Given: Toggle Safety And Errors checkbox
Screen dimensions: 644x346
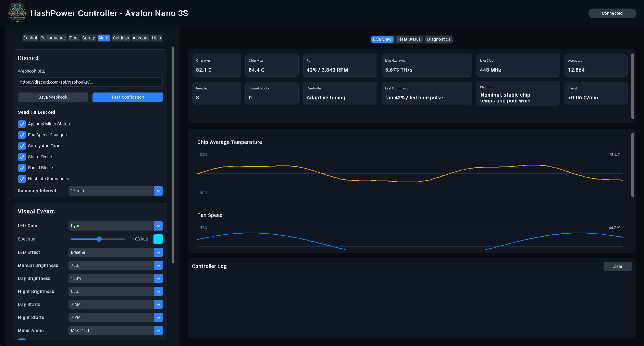Looking at the screenshot, I should pyautogui.click(x=22, y=146).
